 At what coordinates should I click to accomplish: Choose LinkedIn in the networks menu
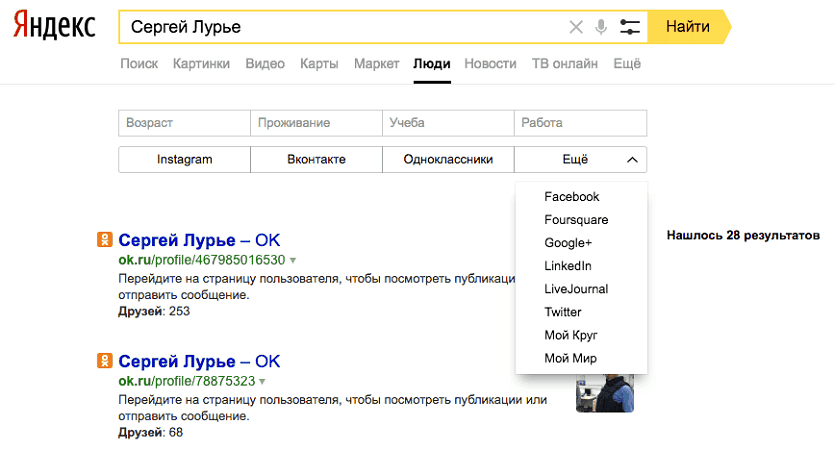coord(568,266)
